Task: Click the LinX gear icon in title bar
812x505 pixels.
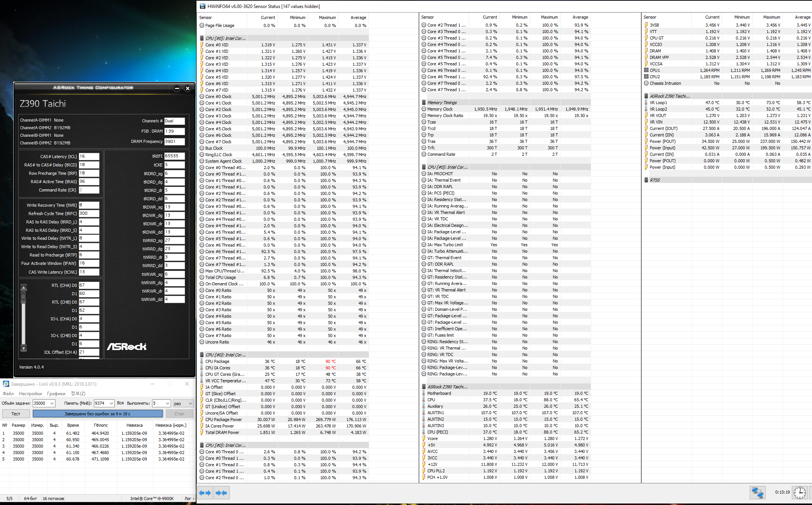Action: (x=6, y=384)
